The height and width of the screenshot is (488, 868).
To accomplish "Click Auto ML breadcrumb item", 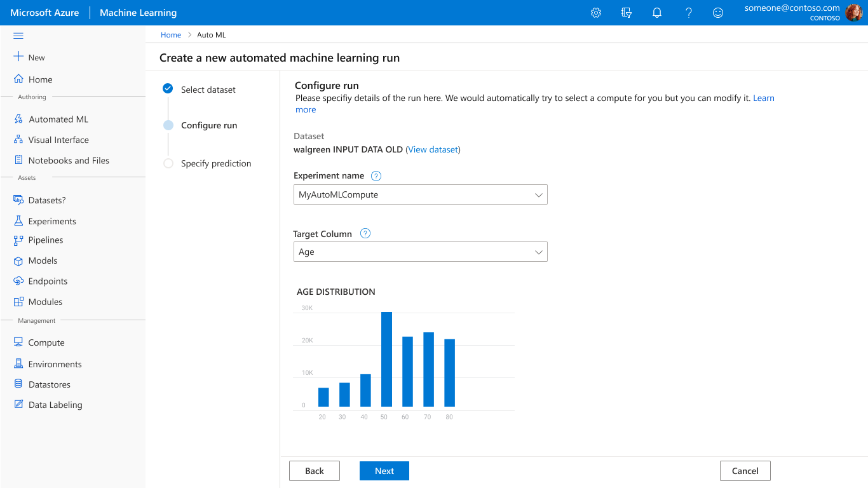I will 211,35.
